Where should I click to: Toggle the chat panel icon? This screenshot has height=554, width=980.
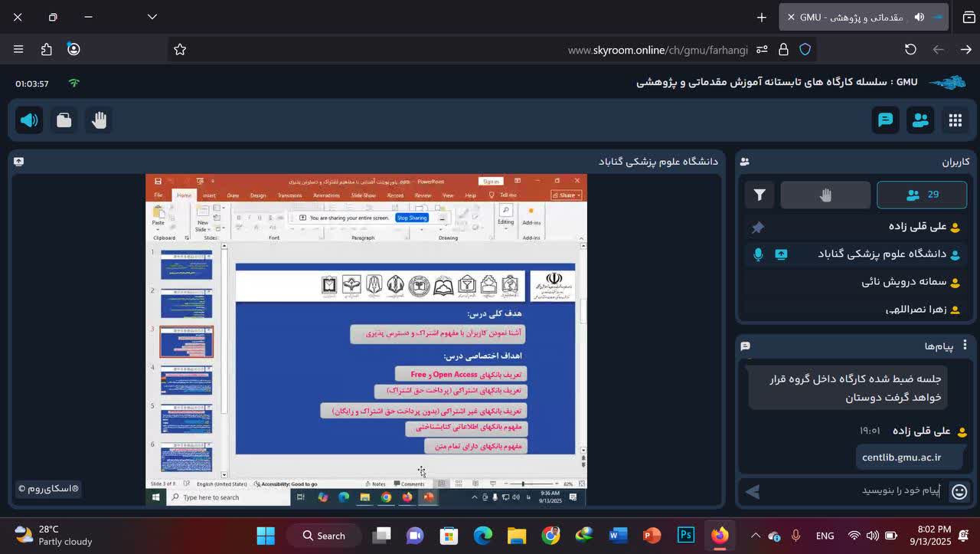pos(885,120)
